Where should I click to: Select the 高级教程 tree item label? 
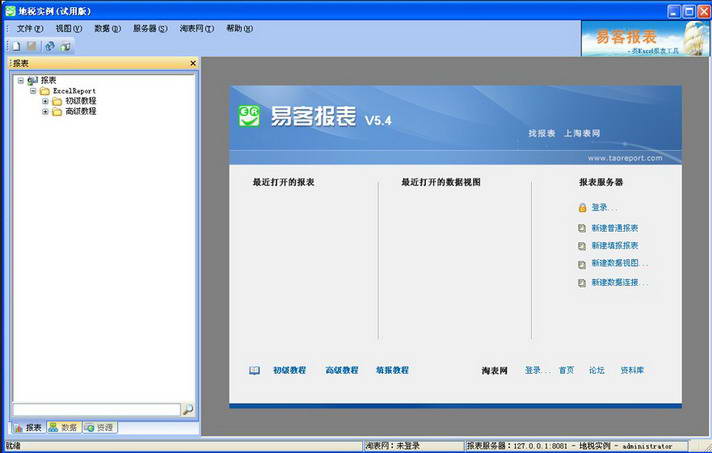pos(80,112)
